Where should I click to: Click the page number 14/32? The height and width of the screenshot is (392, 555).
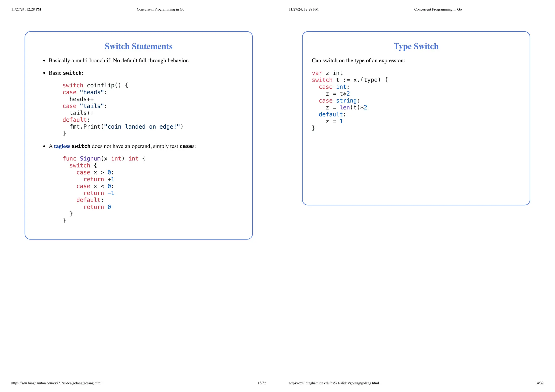point(539,383)
